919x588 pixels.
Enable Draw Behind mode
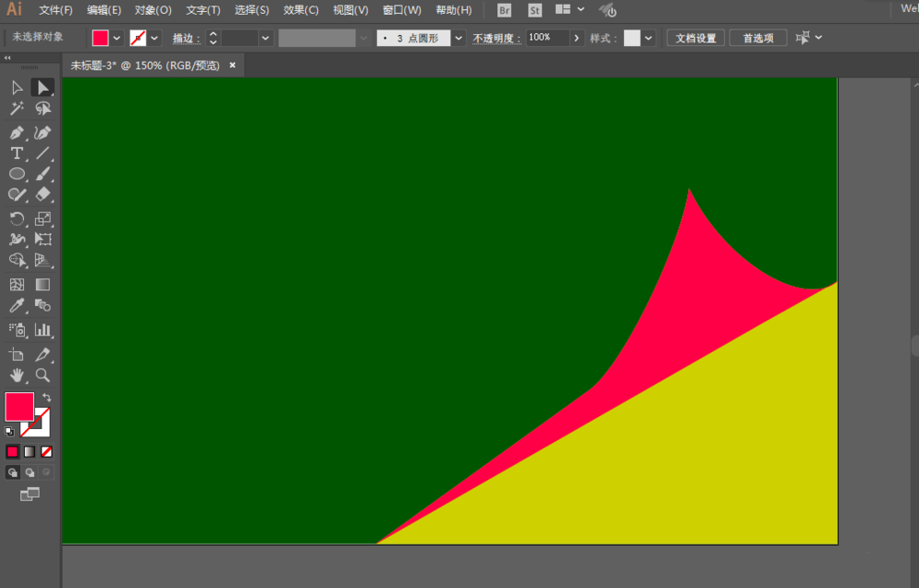(29, 472)
